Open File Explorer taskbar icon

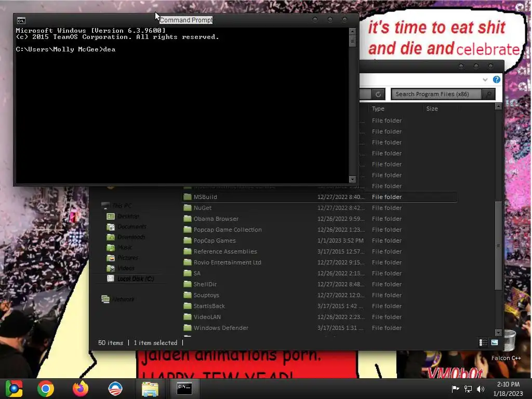150,389
